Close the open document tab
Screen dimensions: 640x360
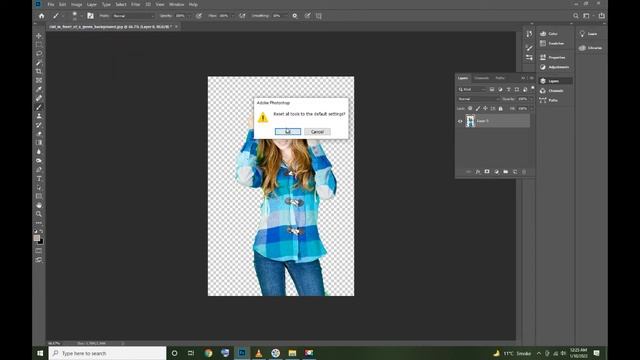177,27
